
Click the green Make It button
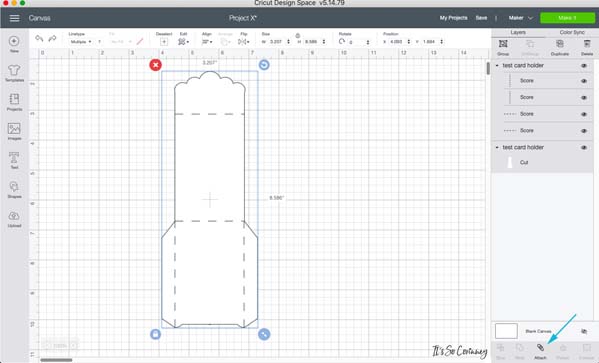pyautogui.click(x=567, y=18)
